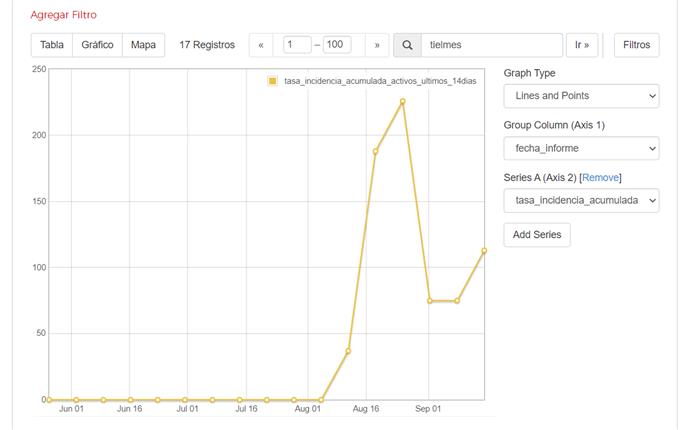Click the peak data point on chart
Screen dimensions: 700x430
(x=402, y=101)
